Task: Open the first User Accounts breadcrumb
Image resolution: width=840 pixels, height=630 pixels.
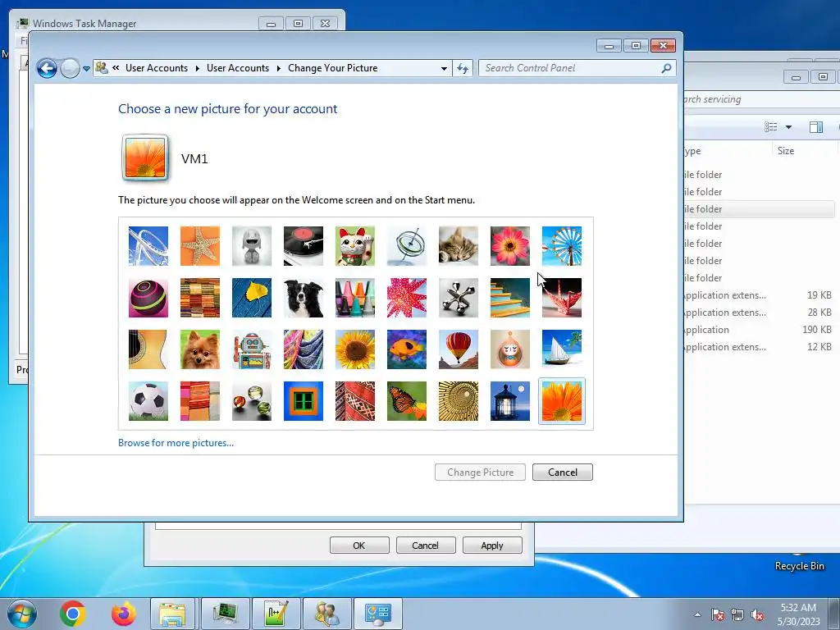Action: [157, 68]
